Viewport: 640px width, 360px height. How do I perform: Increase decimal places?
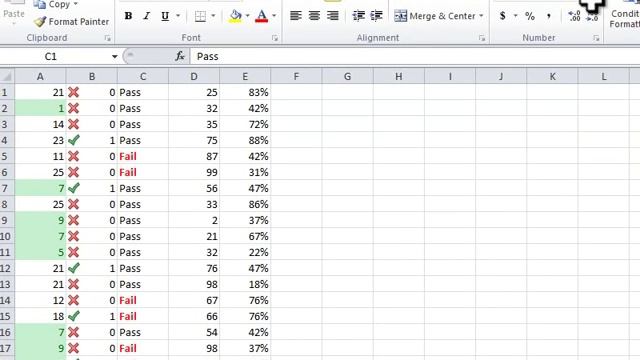point(574,16)
